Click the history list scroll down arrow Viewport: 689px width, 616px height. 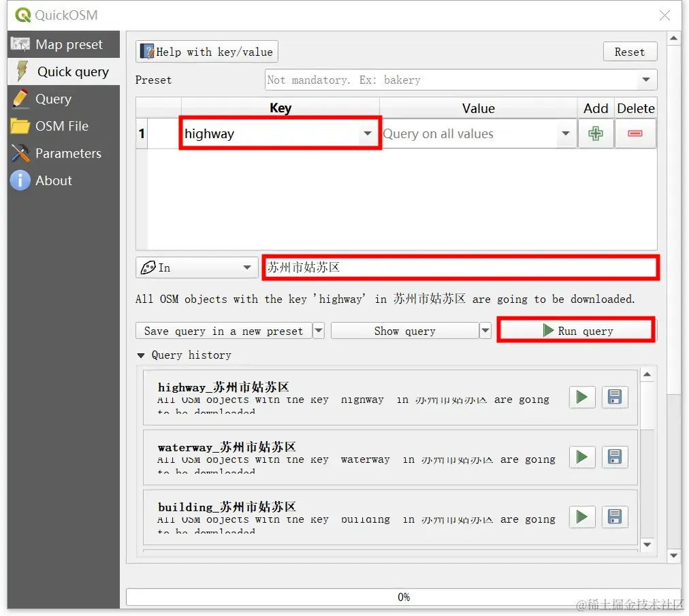pos(647,545)
